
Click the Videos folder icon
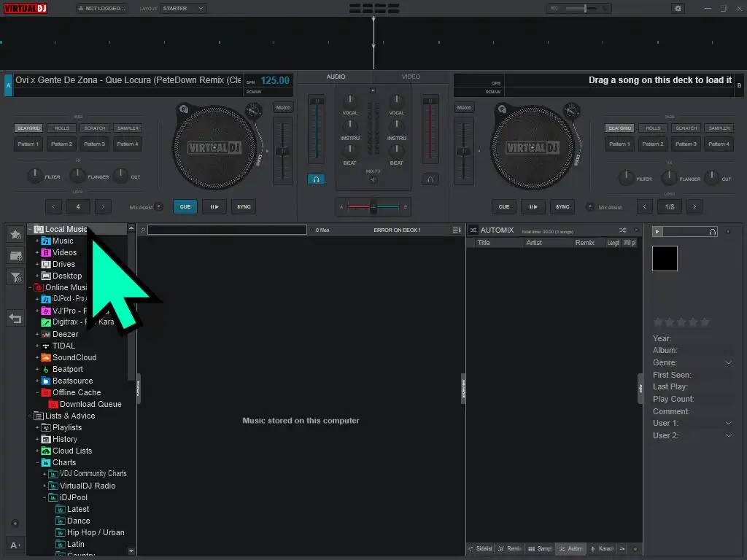46,252
